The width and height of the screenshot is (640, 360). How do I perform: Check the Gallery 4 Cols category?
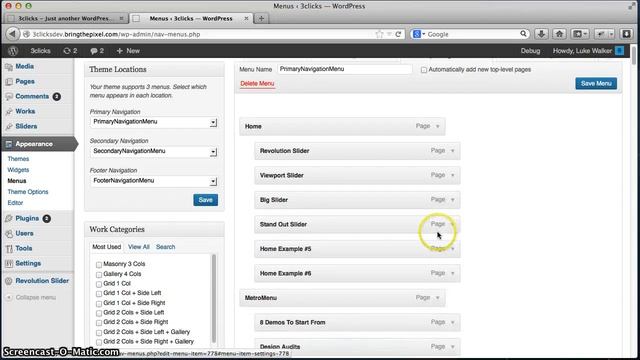pos(99,274)
